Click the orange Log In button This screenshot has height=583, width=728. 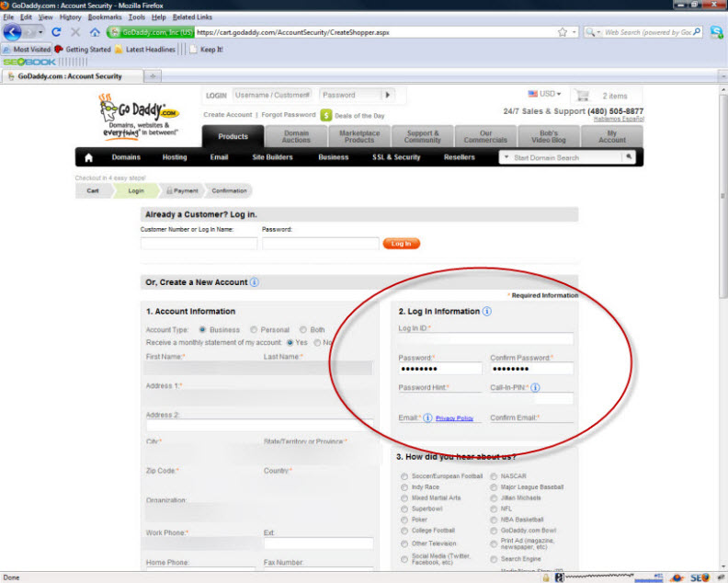click(x=401, y=244)
